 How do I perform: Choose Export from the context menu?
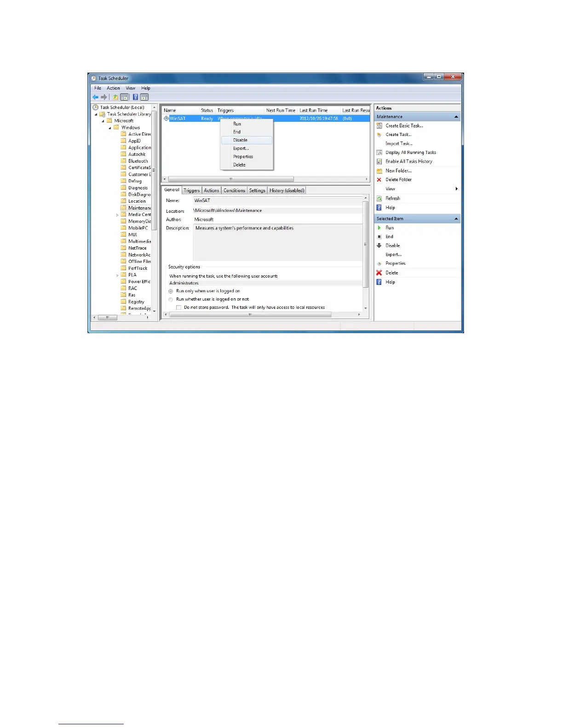[x=247, y=148]
